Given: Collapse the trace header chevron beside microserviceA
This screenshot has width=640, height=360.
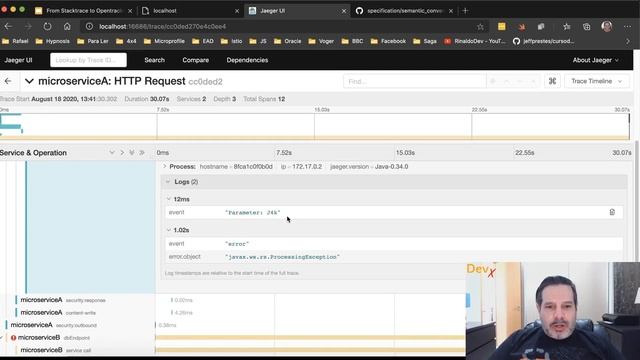Looking at the screenshot, I should pos(29,81).
